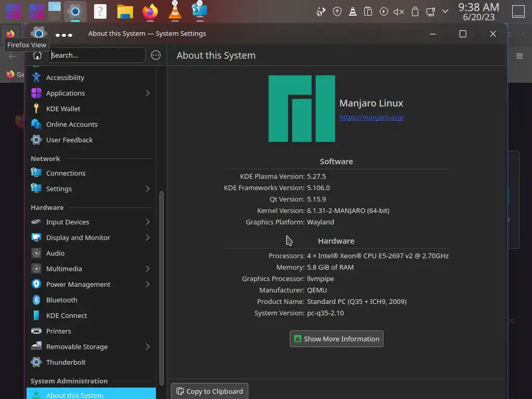Maximize the System Settings window
The height and width of the screenshot is (399, 532).
pyautogui.click(x=463, y=34)
